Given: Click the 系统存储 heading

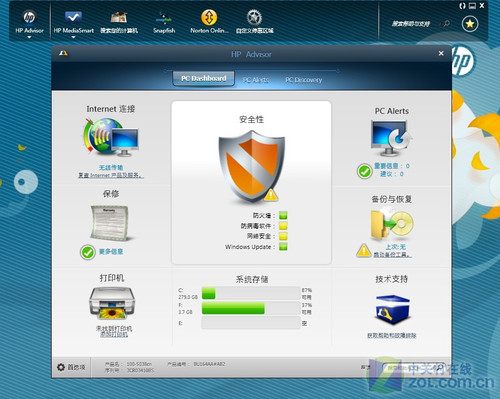Looking at the screenshot, I should (252, 279).
